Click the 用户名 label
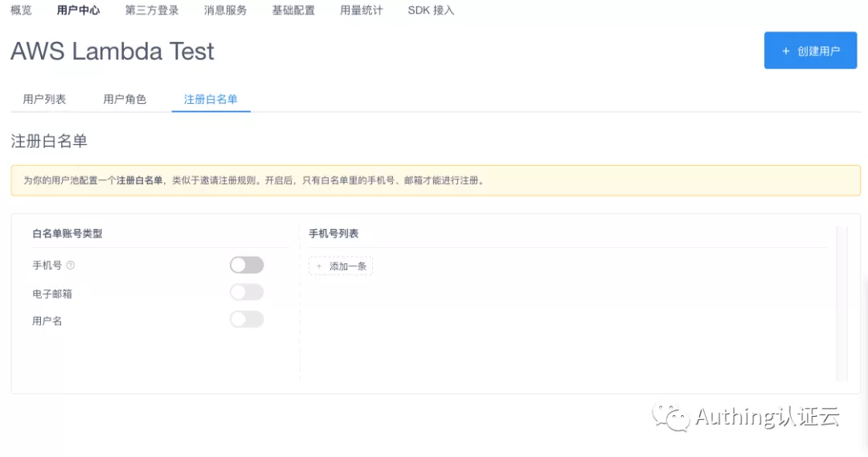868x457 pixels. point(47,321)
